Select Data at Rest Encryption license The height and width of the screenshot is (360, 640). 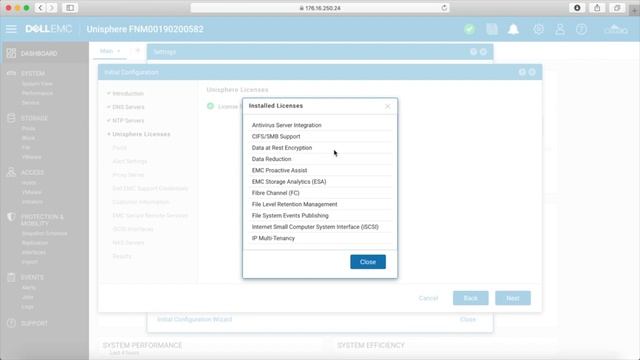320,148
